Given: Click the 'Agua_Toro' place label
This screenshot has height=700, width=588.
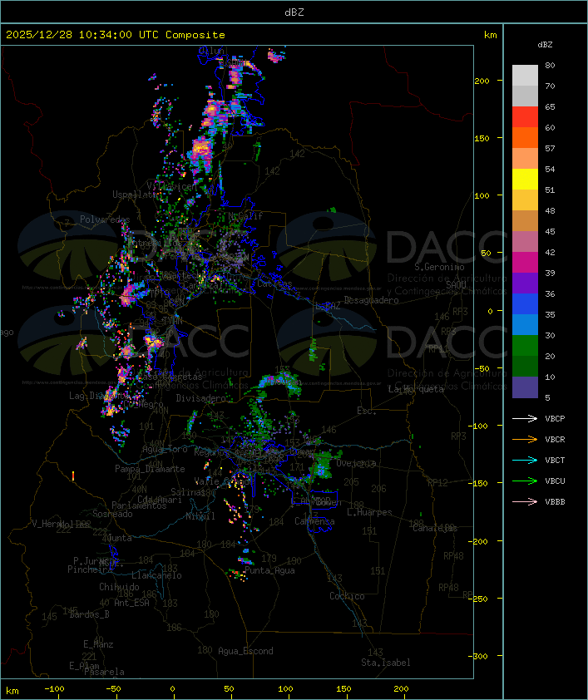Looking at the screenshot, I should click(165, 449).
